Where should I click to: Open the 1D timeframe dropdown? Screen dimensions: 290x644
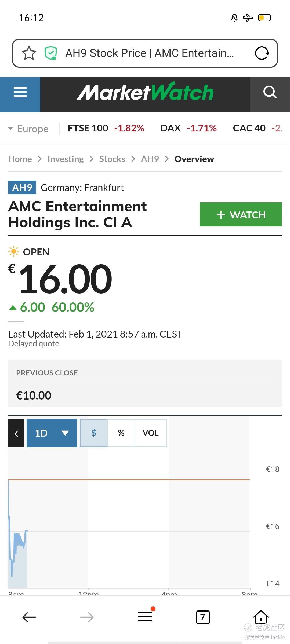click(52, 433)
